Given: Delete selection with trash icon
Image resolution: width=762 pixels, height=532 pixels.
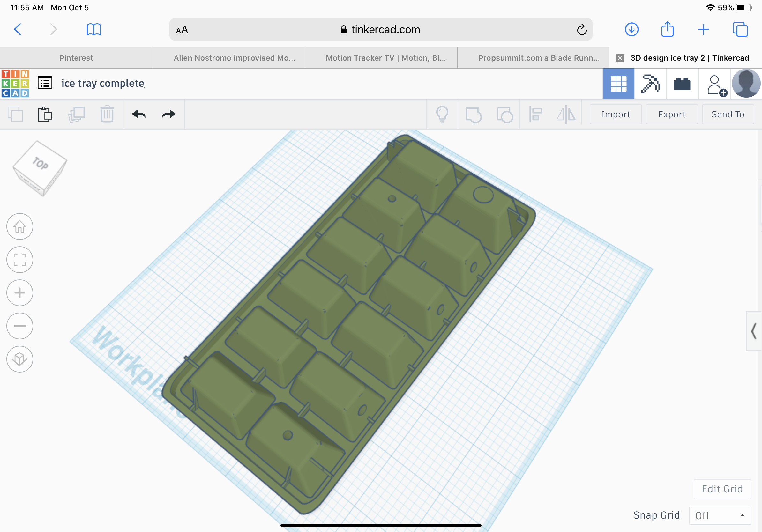Looking at the screenshot, I should (107, 114).
